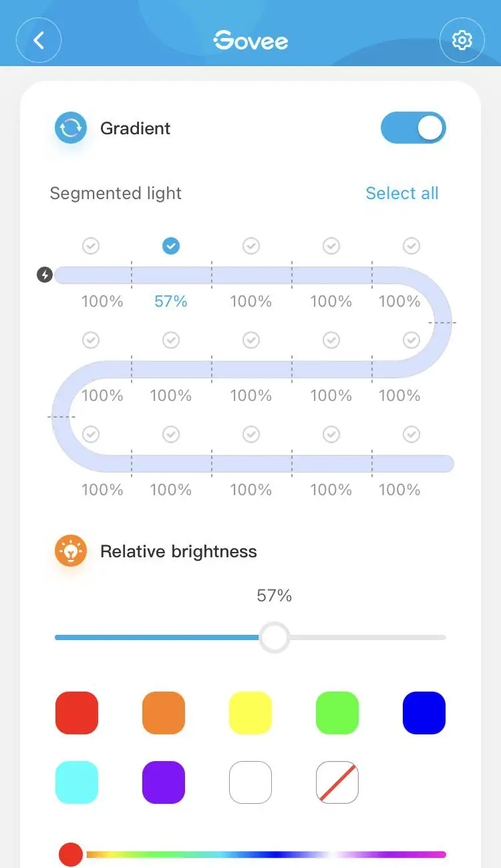
Task: Tap the 57% segment brightness label
Action: 171,301
